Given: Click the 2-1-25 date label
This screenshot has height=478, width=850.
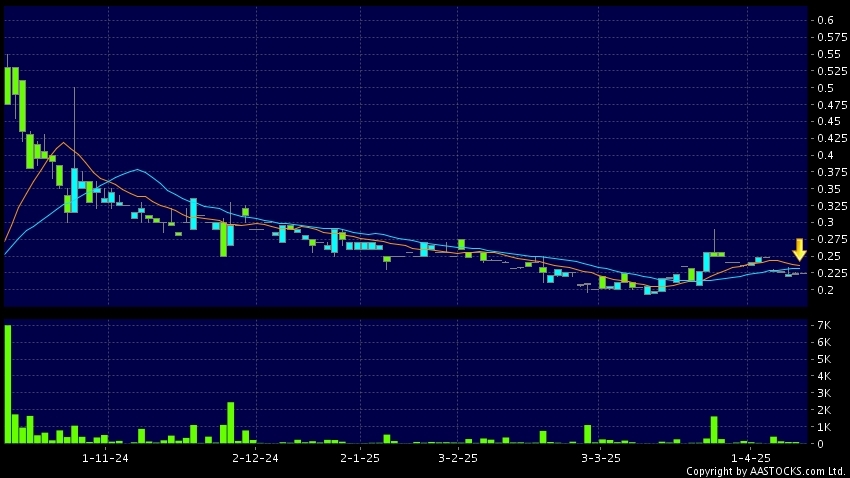Looking at the screenshot, I should pos(360,458).
